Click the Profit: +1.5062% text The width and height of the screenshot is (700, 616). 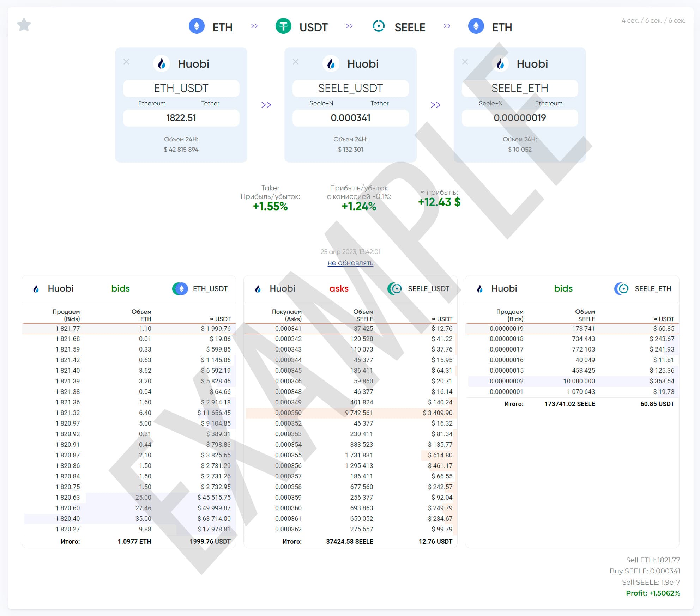(653, 593)
